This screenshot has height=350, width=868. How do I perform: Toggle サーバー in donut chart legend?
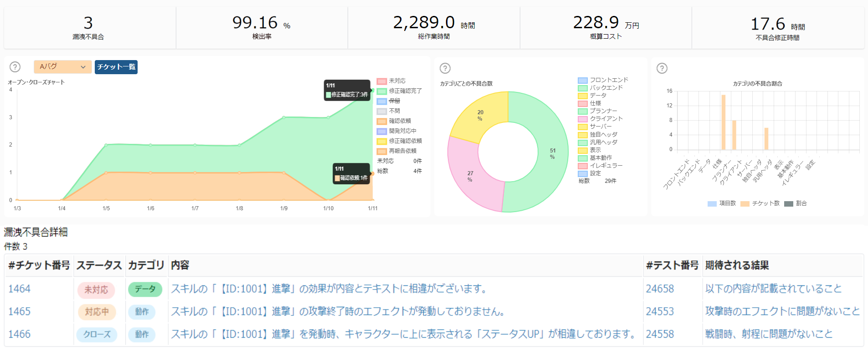click(x=595, y=127)
